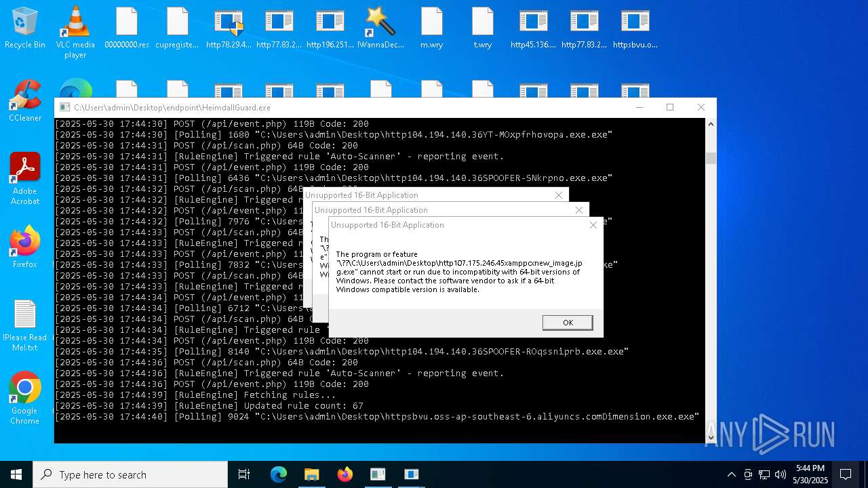Select the t.wry file icon
The width and height of the screenshot is (868, 488).
tap(482, 28)
